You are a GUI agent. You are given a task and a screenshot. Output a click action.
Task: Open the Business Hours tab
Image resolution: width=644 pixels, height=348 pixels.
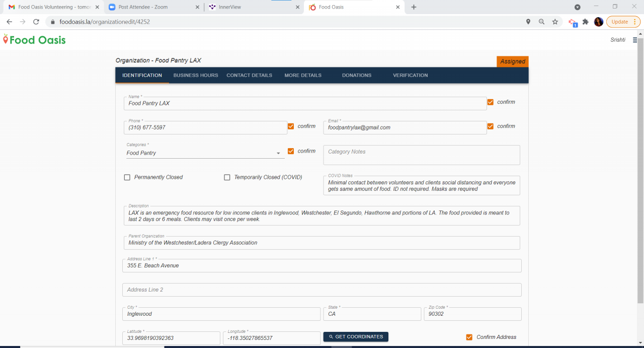point(196,76)
